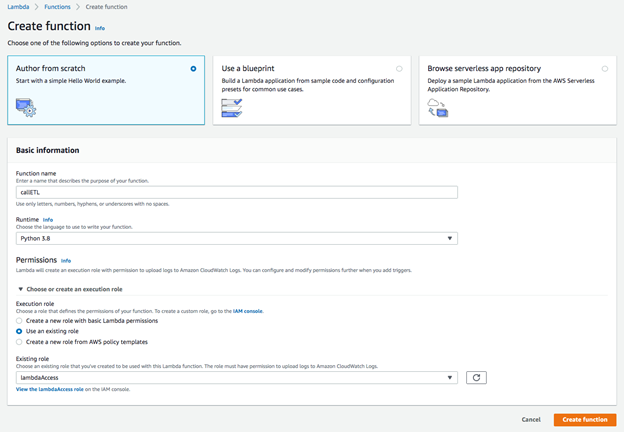This screenshot has height=432, width=624.
Task: Open the IAM console link
Action: [x=247, y=311]
